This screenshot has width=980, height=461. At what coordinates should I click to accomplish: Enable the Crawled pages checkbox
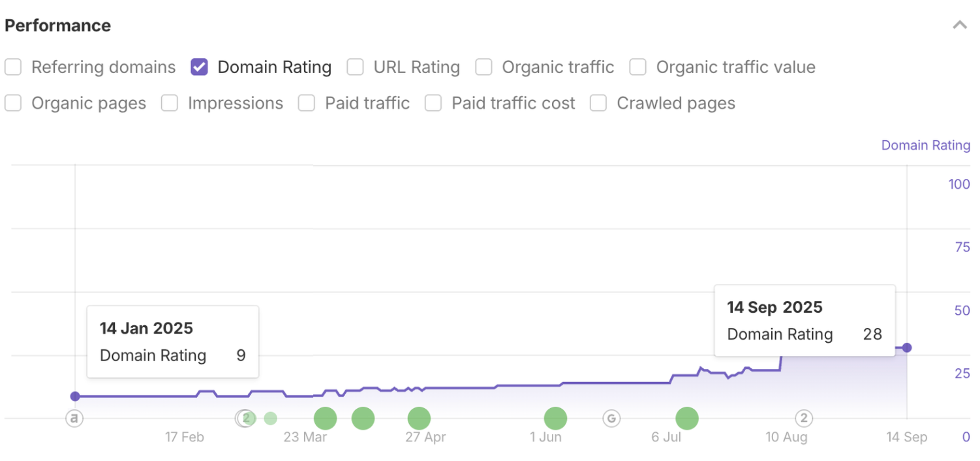598,103
